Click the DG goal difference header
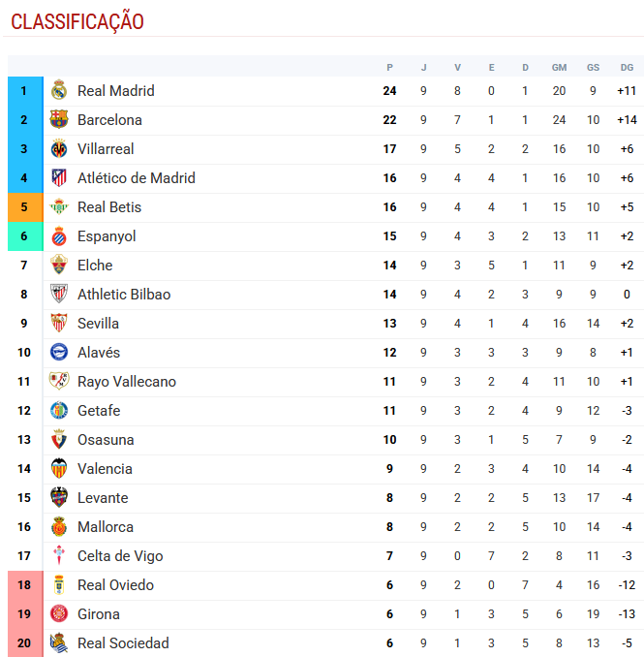The image size is (644, 657). click(x=627, y=67)
